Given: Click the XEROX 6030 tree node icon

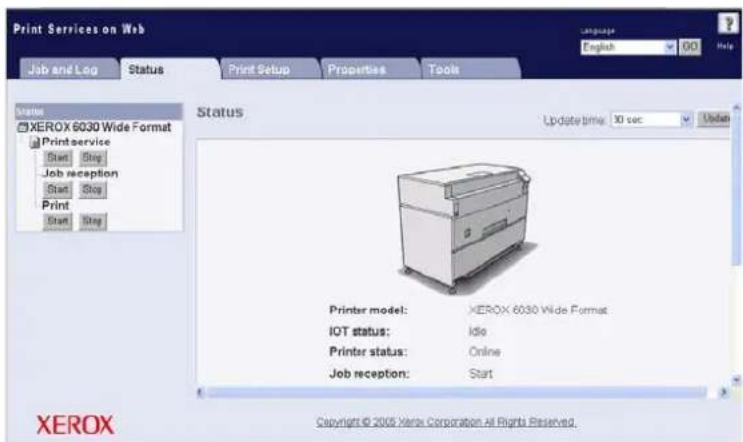Looking at the screenshot, I should click(x=22, y=127).
